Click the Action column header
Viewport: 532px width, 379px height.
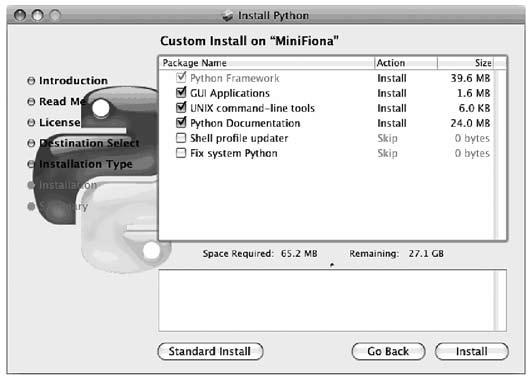coord(406,63)
